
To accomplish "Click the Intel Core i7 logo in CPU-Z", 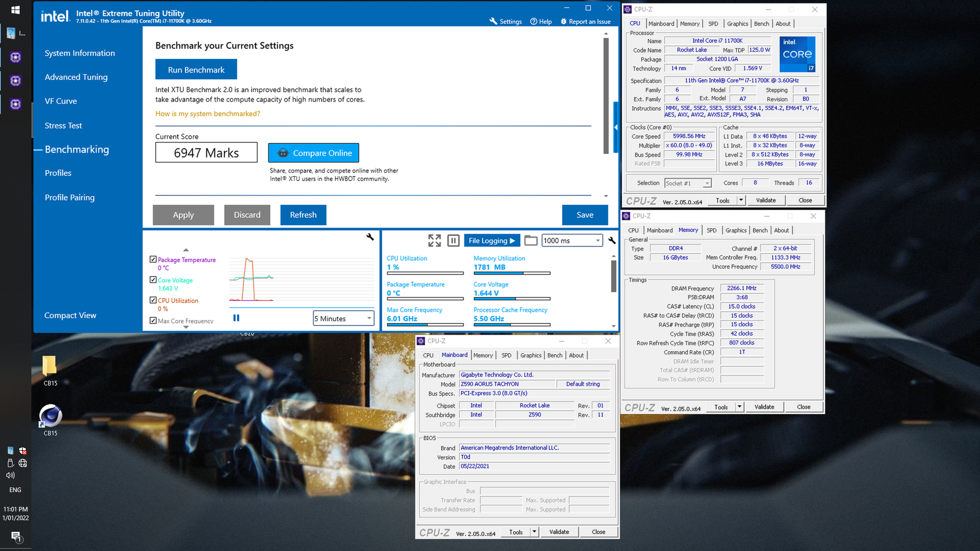I will click(797, 54).
